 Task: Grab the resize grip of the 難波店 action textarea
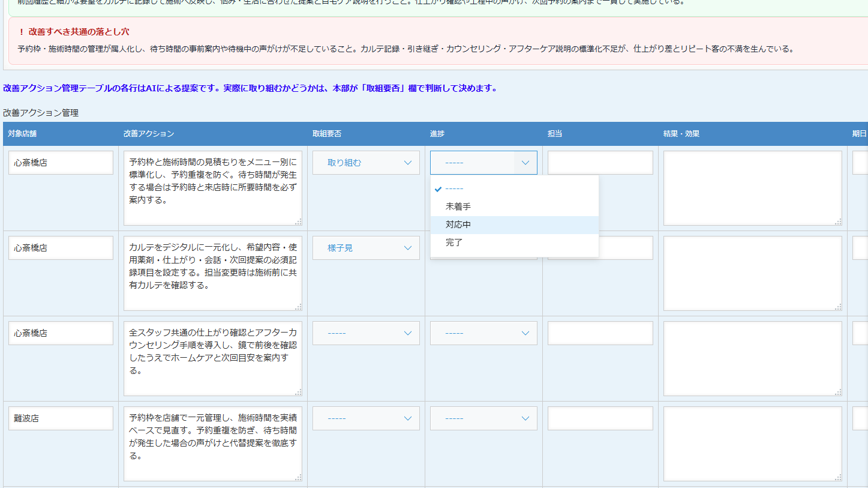click(x=298, y=477)
